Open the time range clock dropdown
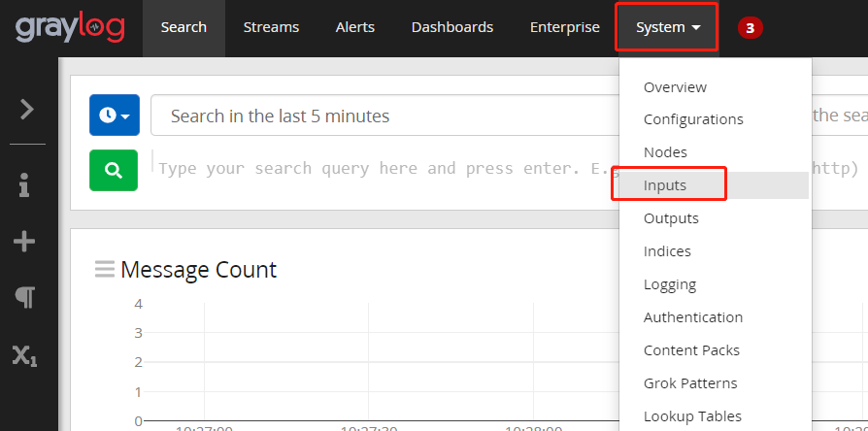Viewport: 868px width, 431px height. [x=115, y=116]
